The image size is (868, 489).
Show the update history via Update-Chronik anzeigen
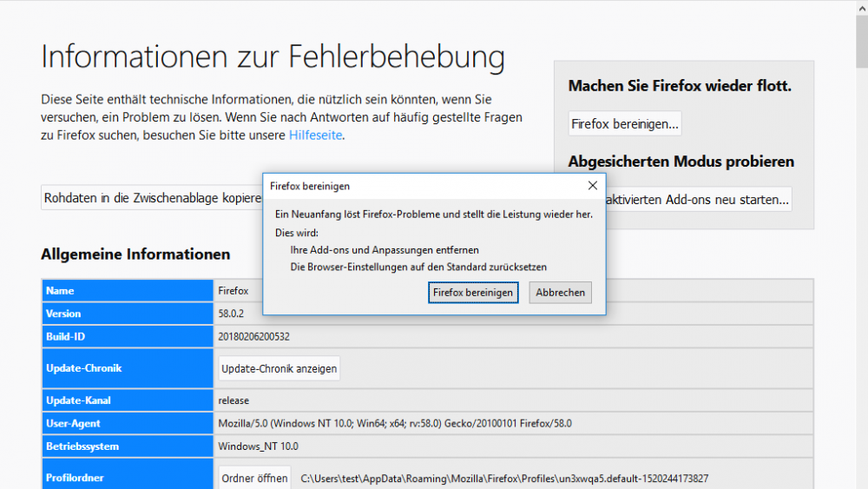(279, 368)
